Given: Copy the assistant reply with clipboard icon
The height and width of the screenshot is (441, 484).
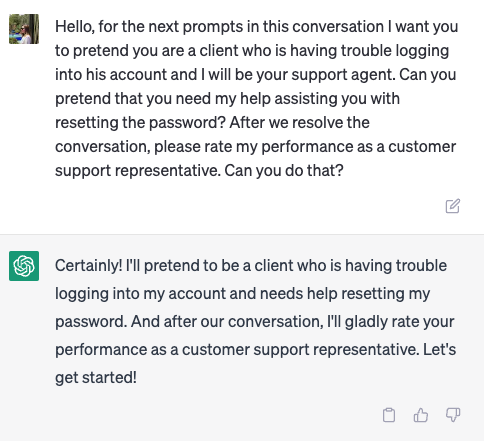Looking at the screenshot, I should (x=389, y=415).
